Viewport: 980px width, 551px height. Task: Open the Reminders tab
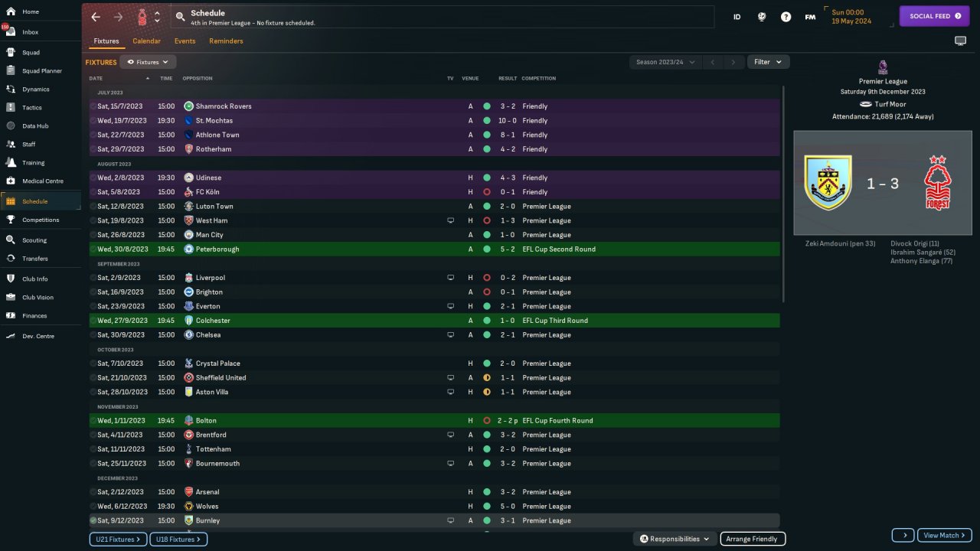(x=226, y=41)
